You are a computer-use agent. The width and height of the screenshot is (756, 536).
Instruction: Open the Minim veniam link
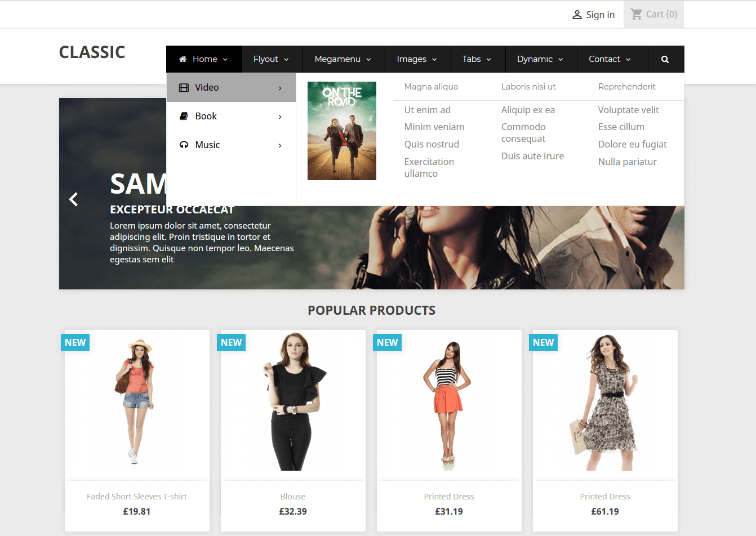click(x=434, y=127)
